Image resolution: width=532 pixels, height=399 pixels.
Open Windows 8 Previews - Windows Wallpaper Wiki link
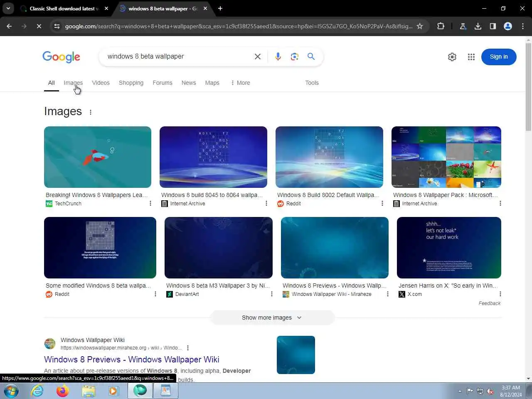click(x=132, y=360)
